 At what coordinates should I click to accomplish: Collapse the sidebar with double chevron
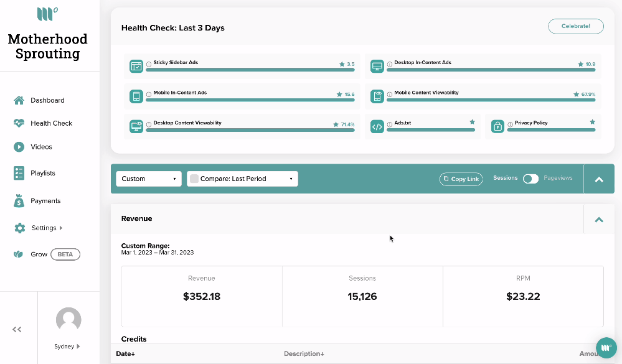click(x=17, y=329)
